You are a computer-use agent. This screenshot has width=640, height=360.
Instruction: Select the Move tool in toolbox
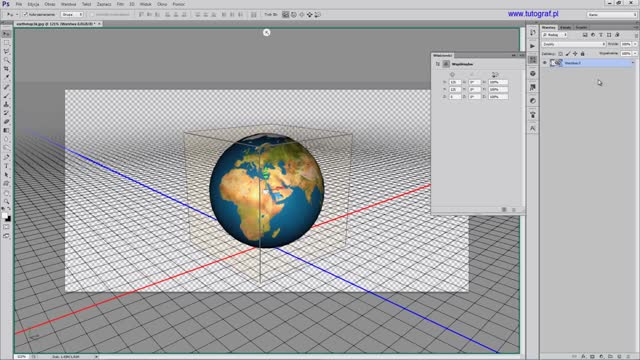6,34
